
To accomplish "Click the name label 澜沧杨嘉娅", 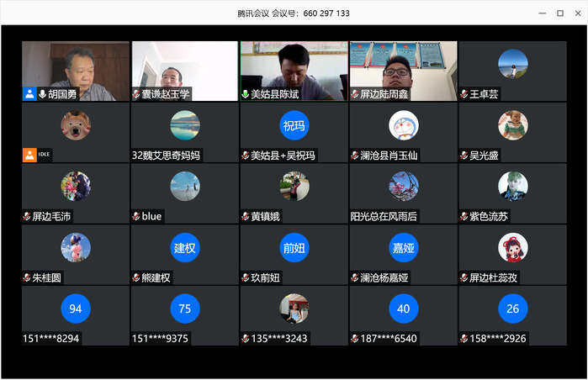I will tap(384, 277).
